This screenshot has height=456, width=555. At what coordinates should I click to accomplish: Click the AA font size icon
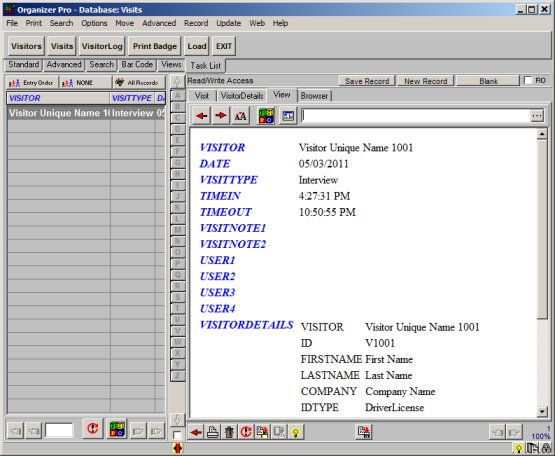click(x=240, y=116)
